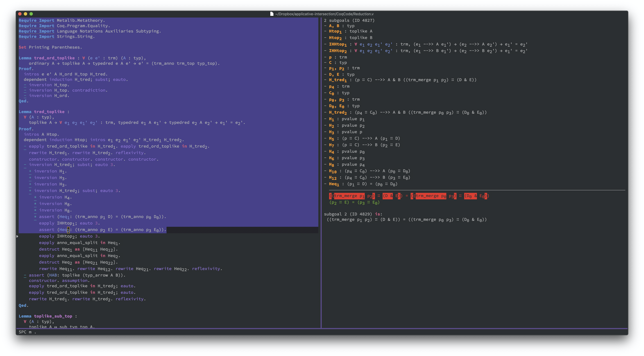644x356 pixels.
Task: Click the green (p2 :: E) = (p3 :: E0) goal
Action: click(x=354, y=202)
